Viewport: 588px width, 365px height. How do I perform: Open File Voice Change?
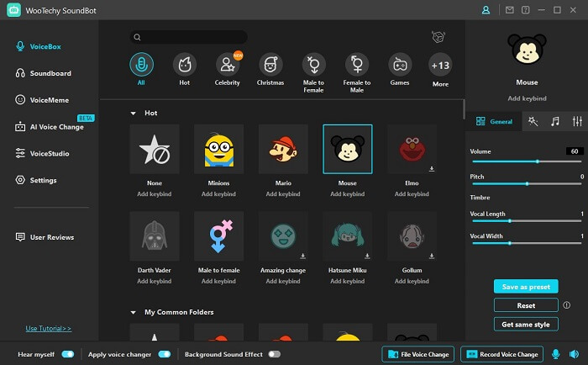(x=418, y=354)
